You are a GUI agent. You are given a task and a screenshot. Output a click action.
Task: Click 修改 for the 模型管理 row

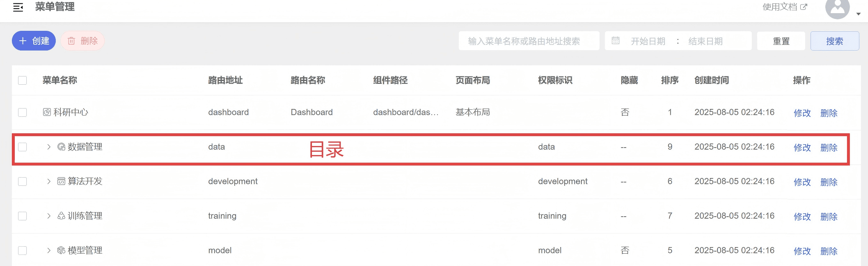[802, 251]
